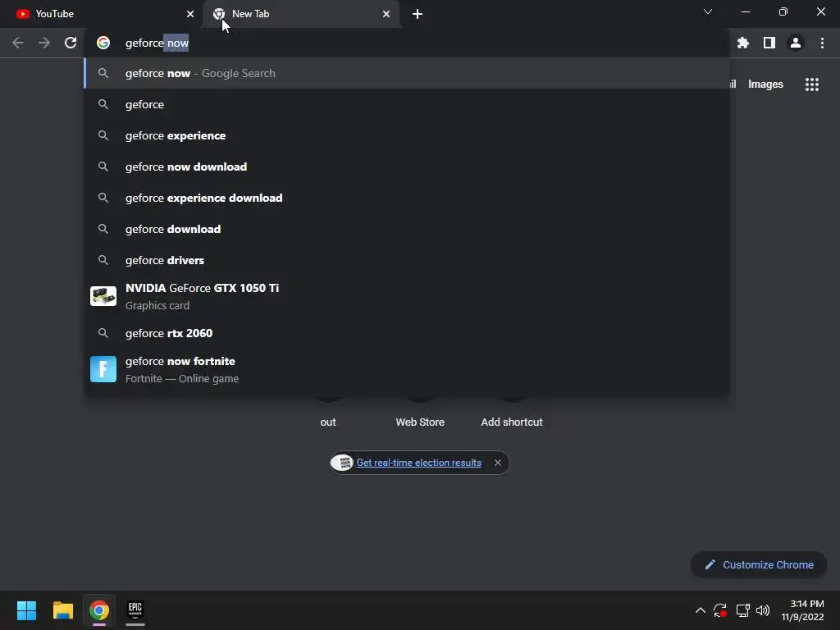The image size is (840, 630).
Task: Open File Explorer from taskbar
Action: click(x=62, y=610)
